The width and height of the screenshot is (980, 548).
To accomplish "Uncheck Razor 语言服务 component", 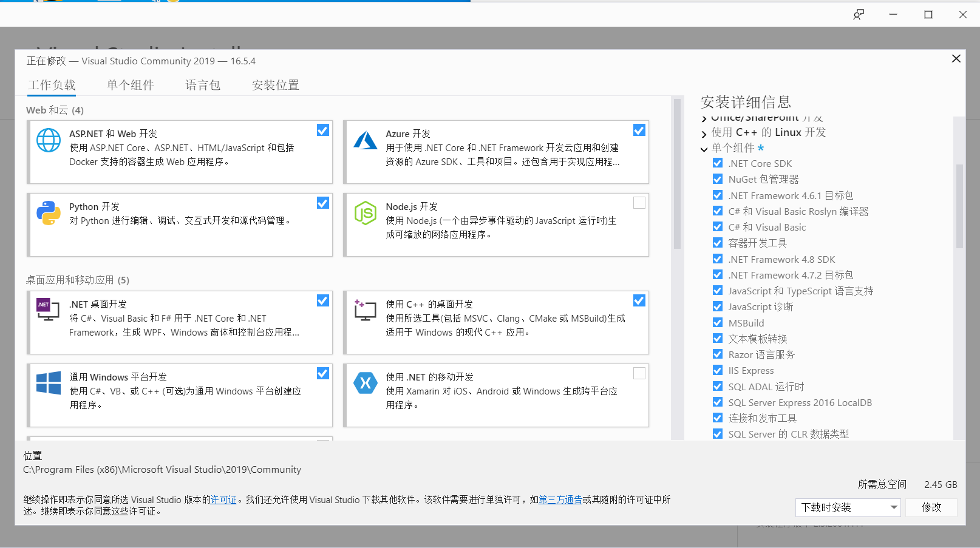I will 718,354.
